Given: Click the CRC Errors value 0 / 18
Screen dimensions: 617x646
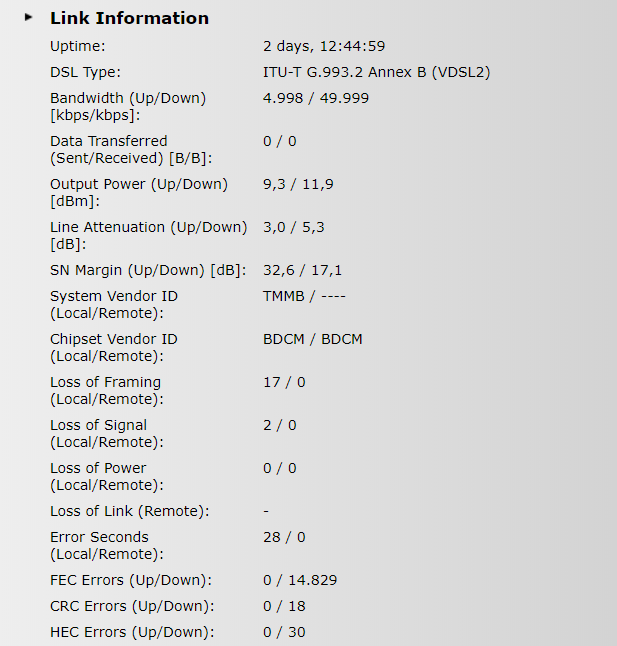Looking at the screenshot, I should coord(284,606).
